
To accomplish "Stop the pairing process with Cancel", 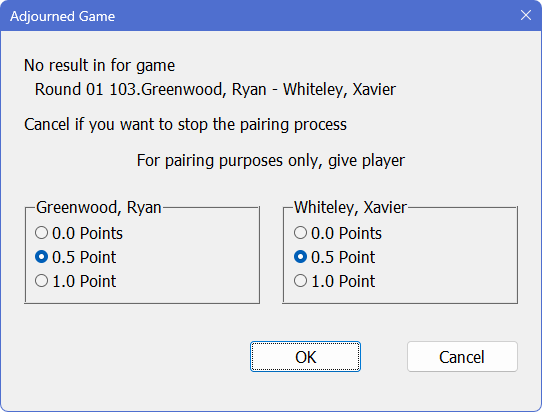I will (x=462, y=357).
